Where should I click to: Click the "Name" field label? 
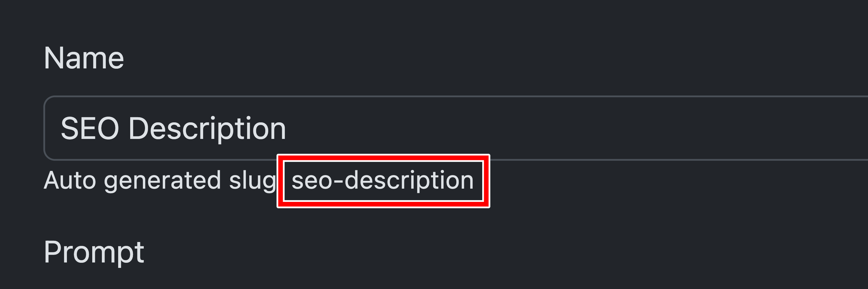83,58
